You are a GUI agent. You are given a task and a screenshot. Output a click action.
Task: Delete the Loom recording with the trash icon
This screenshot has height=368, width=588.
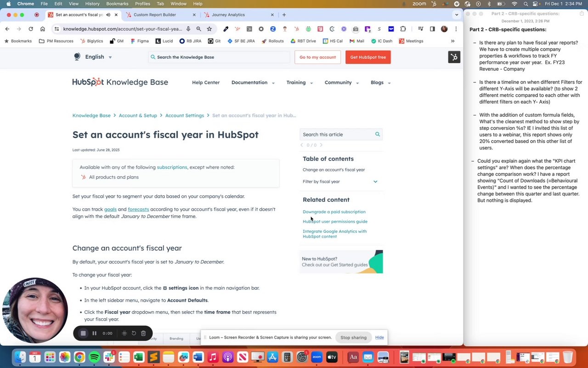coord(143,333)
